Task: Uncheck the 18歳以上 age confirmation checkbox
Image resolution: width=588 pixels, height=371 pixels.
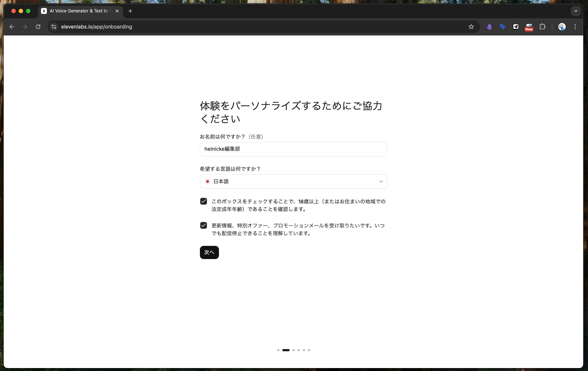Action: (204, 201)
